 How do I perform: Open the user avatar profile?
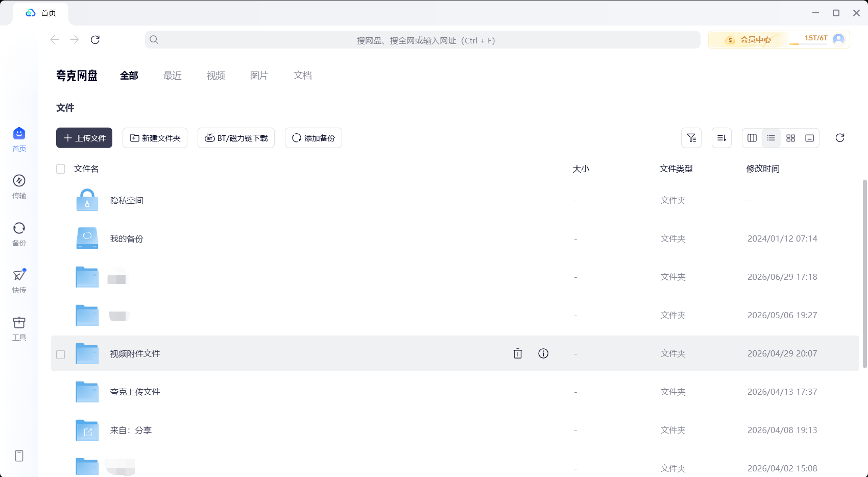(x=838, y=39)
